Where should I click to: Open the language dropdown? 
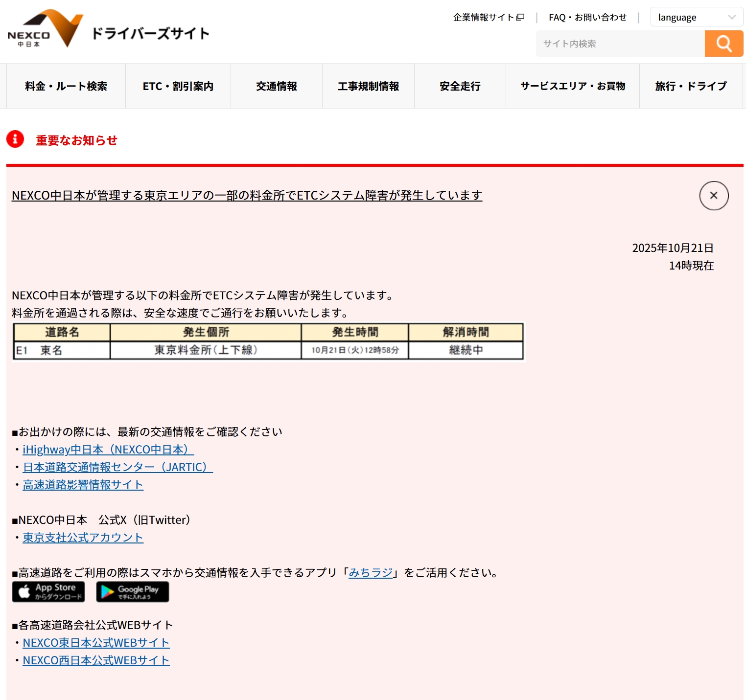[696, 18]
